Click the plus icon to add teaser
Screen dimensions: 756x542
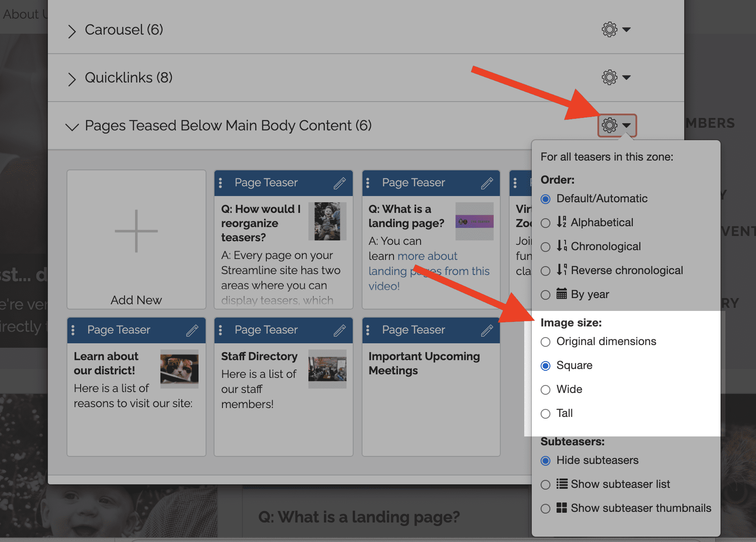pos(136,231)
